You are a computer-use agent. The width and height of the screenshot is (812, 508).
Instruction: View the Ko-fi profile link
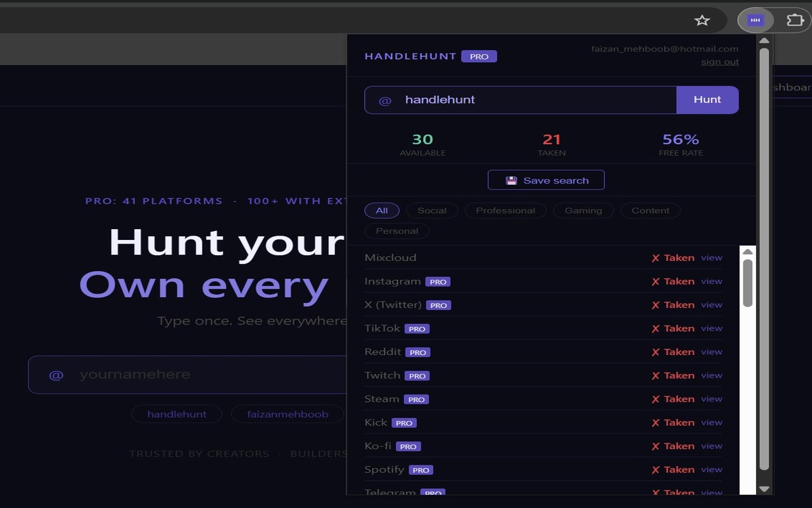(712, 446)
